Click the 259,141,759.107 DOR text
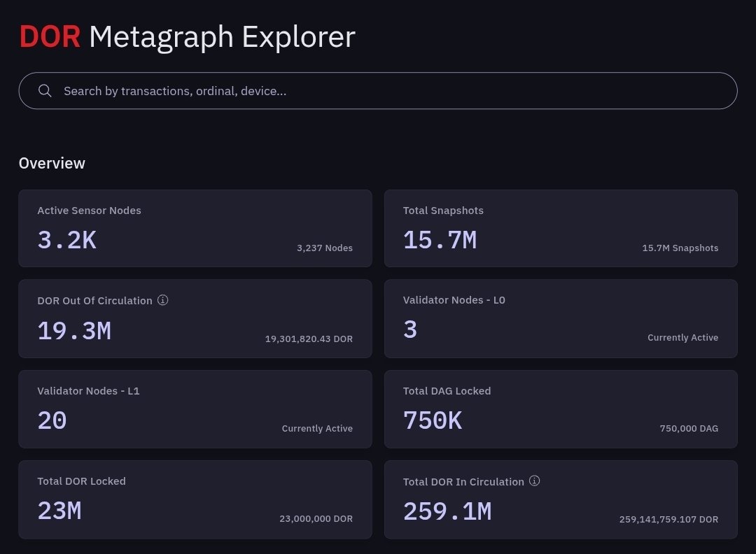The width and height of the screenshot is (756, 554). (668, 519)
